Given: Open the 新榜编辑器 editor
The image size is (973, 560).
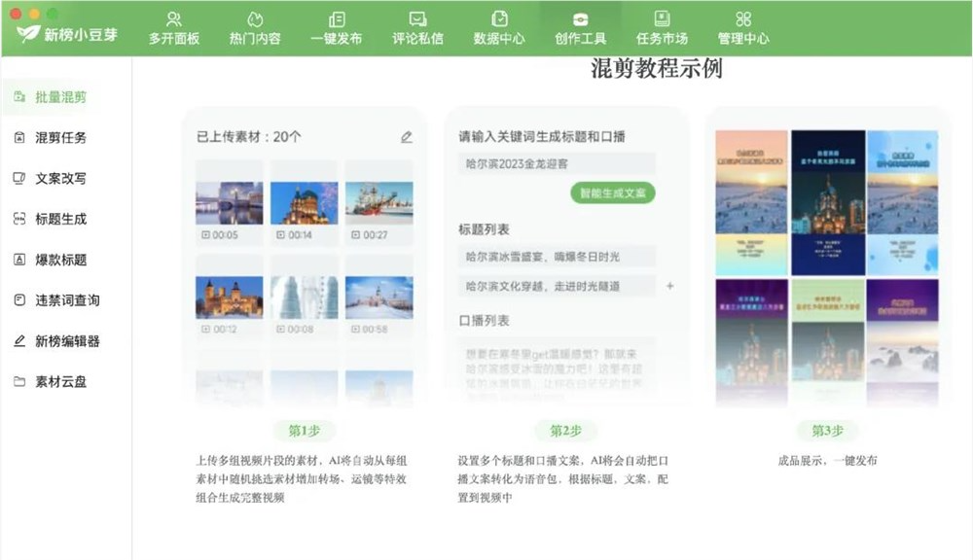Looking at the screenshot, I should [67, 340].
